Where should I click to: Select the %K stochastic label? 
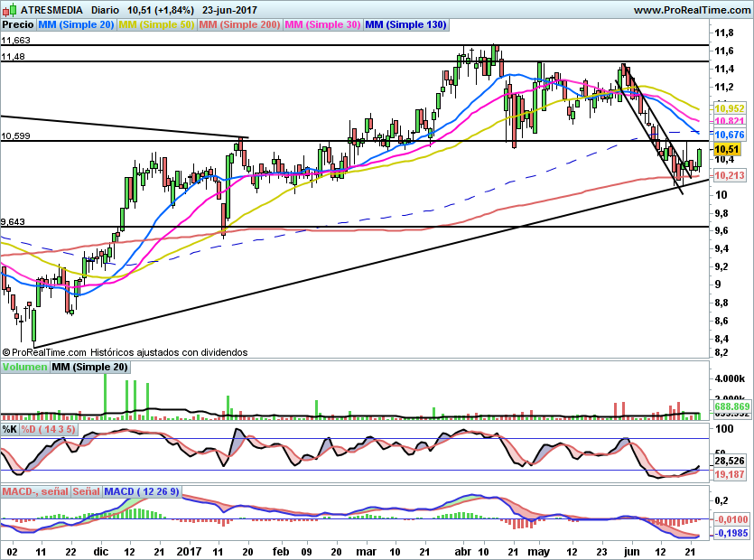10,429
